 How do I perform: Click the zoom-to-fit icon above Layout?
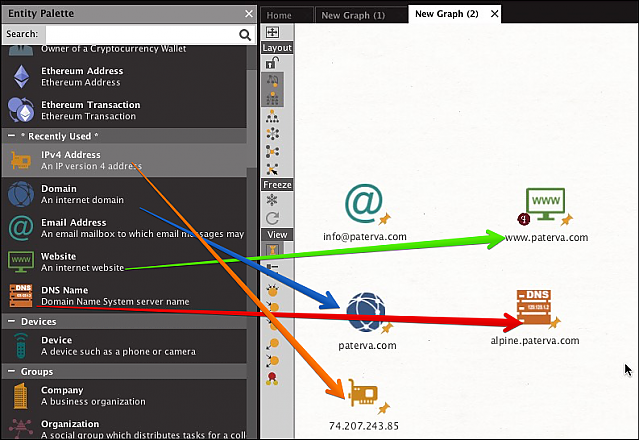(x=272, y=32)
